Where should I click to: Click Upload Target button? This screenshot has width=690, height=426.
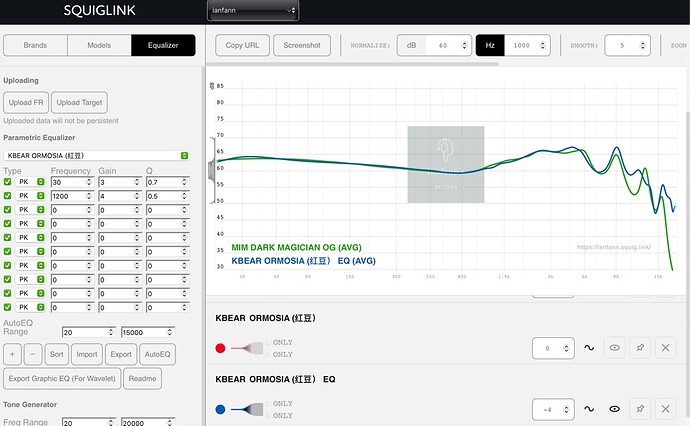tap(79, 103)
